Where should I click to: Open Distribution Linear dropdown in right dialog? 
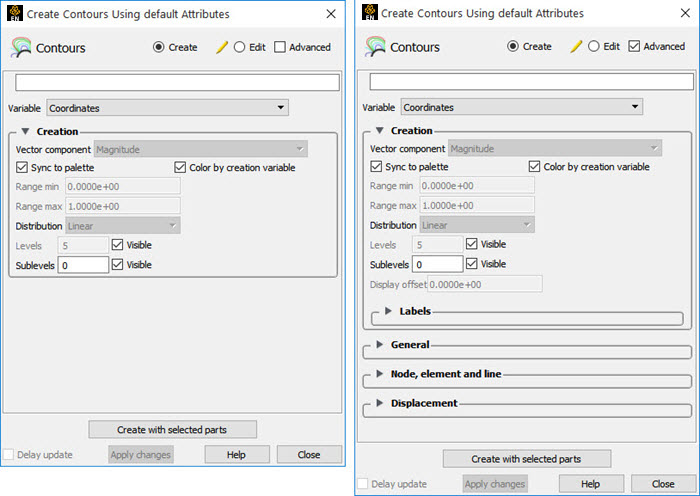(x=477, y=225)
